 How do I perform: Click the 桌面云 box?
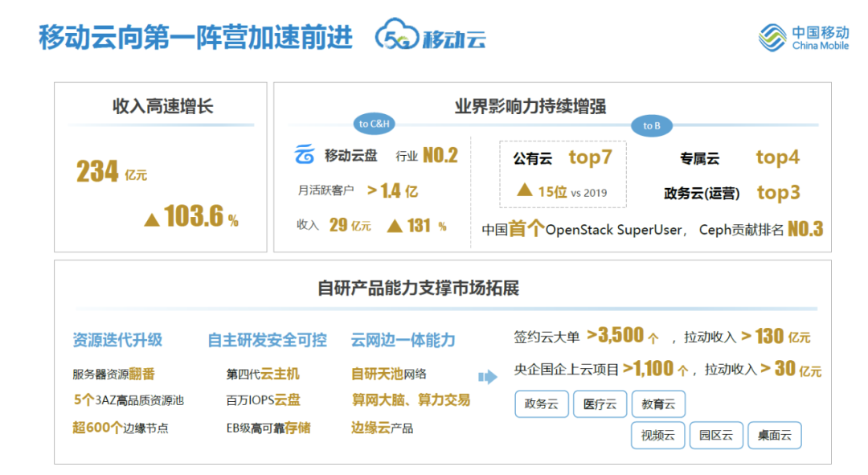pyautogui.click(x=775, y=435)
